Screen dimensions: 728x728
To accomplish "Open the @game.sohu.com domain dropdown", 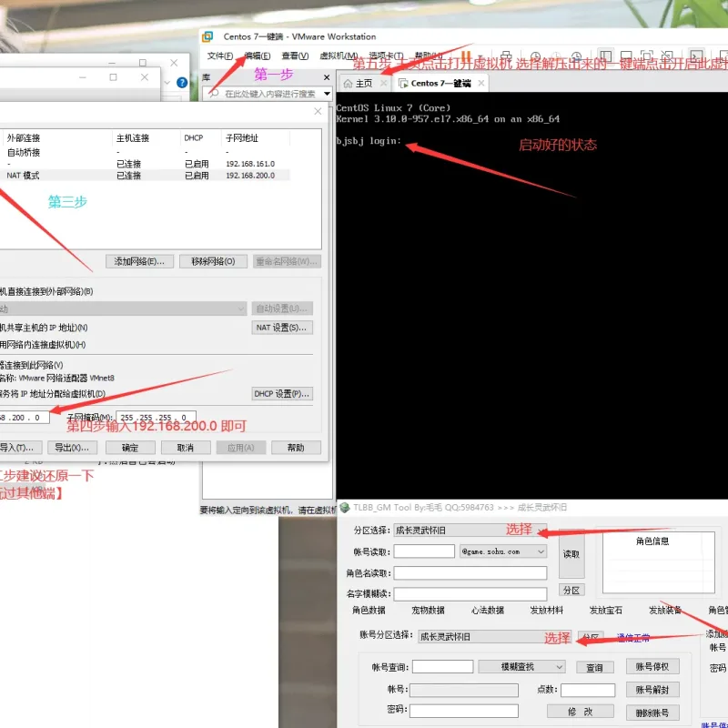I will click(x=503, y=551).
